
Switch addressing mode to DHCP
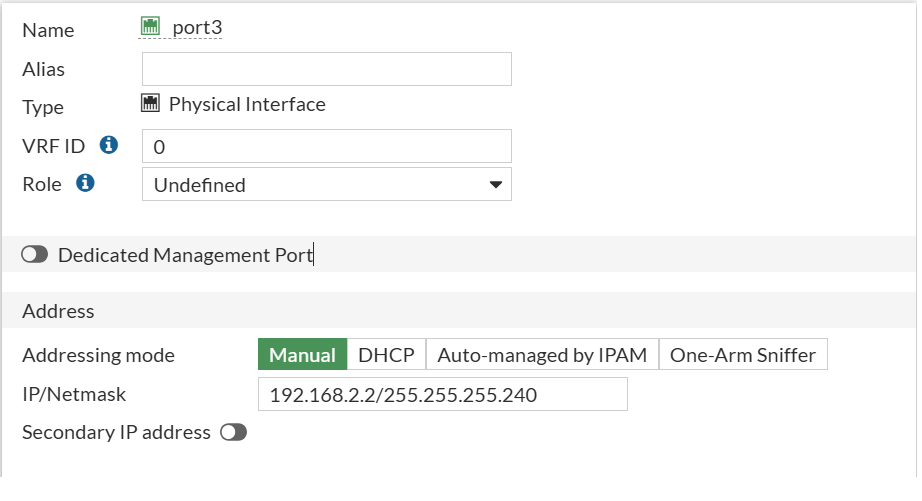[x=386, y=355]
